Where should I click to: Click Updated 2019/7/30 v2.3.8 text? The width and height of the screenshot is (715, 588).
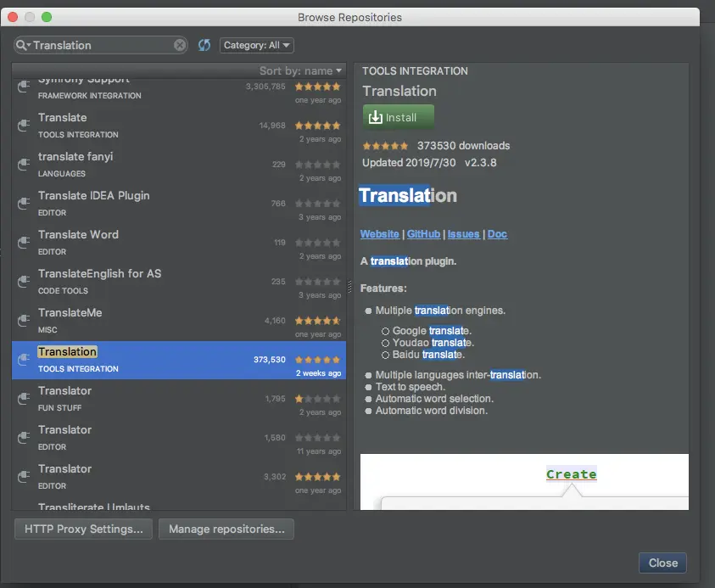click(429, 163)
